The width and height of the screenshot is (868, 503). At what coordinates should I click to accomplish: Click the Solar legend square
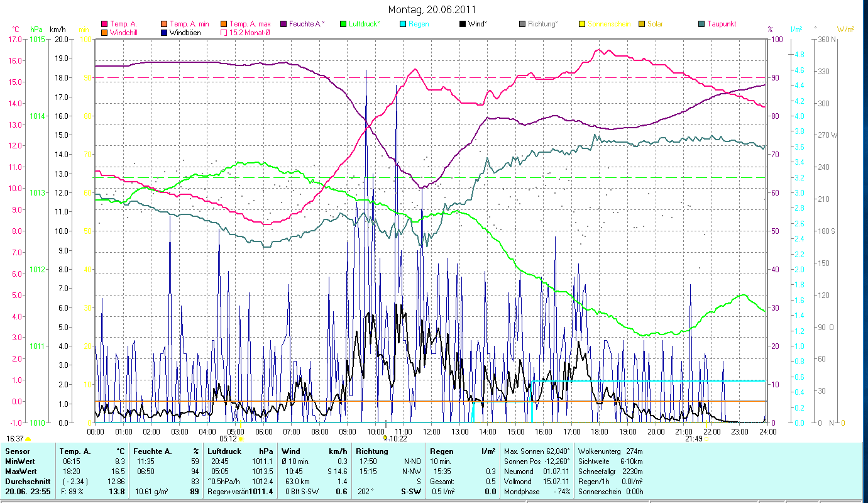[x=642, y=24]
